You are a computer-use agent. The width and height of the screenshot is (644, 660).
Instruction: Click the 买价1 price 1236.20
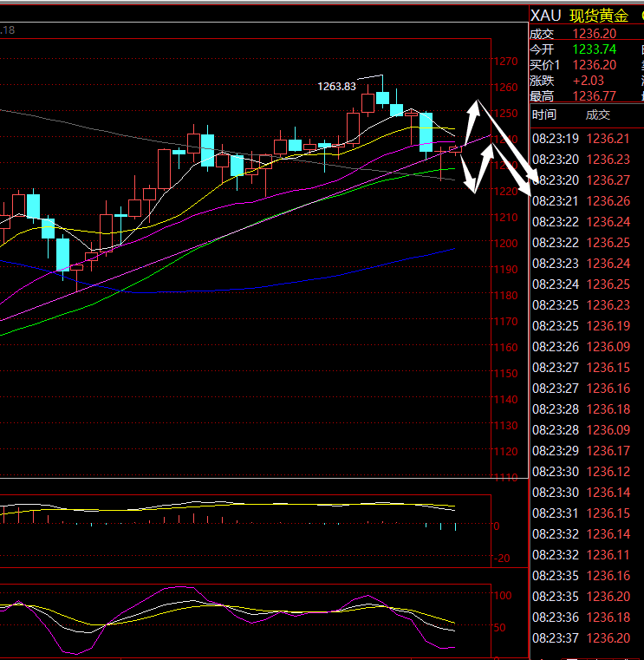click(x=595, y=65)
